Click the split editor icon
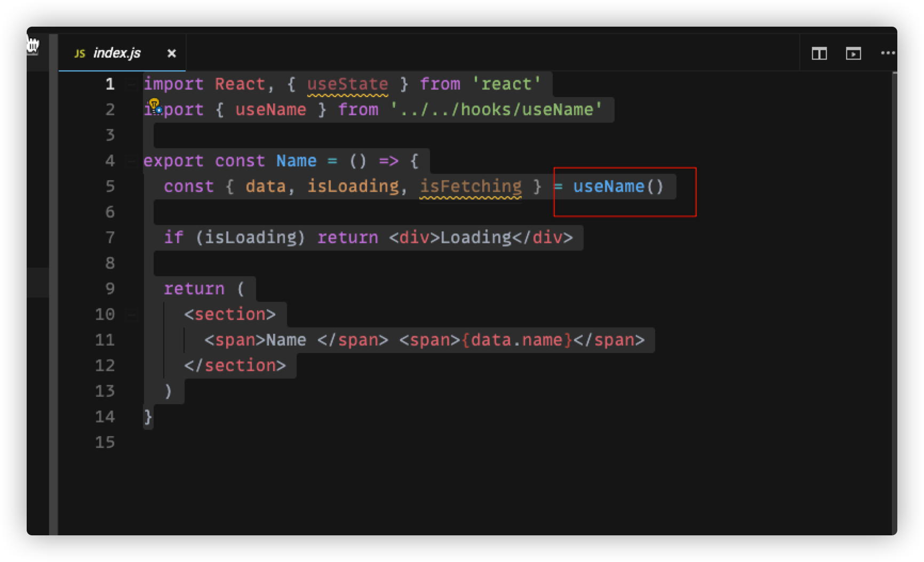This screenshot has width=924, height=562. tap(819, 53)
